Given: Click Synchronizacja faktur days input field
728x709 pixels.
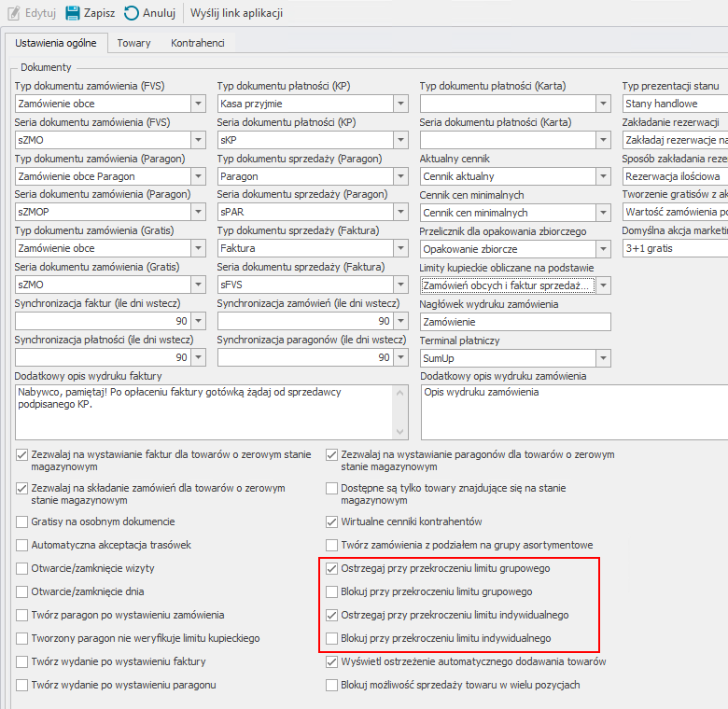Looking at the screenshot, I should [103, 322].
